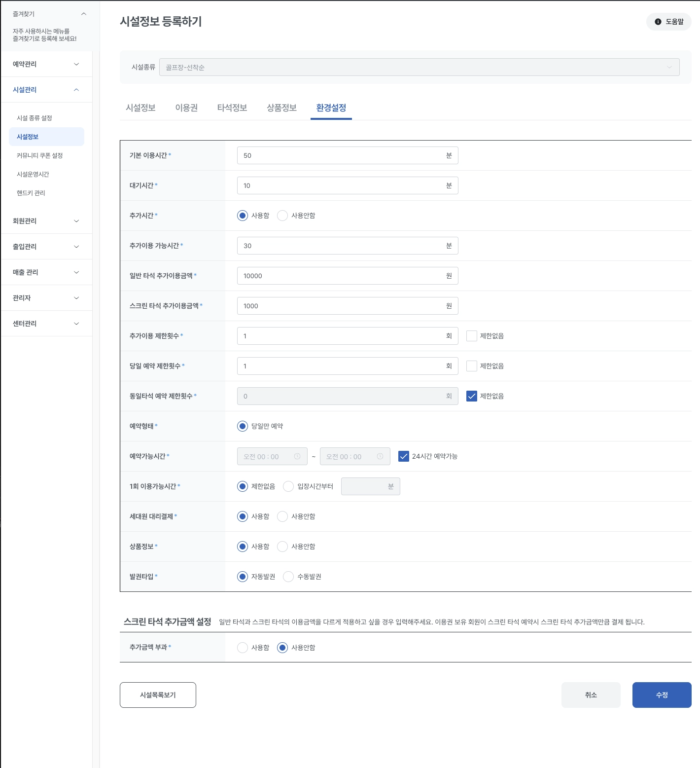Open 시설운영시간 sidebar item
The image size is (700, 768).
coord(46,174)
